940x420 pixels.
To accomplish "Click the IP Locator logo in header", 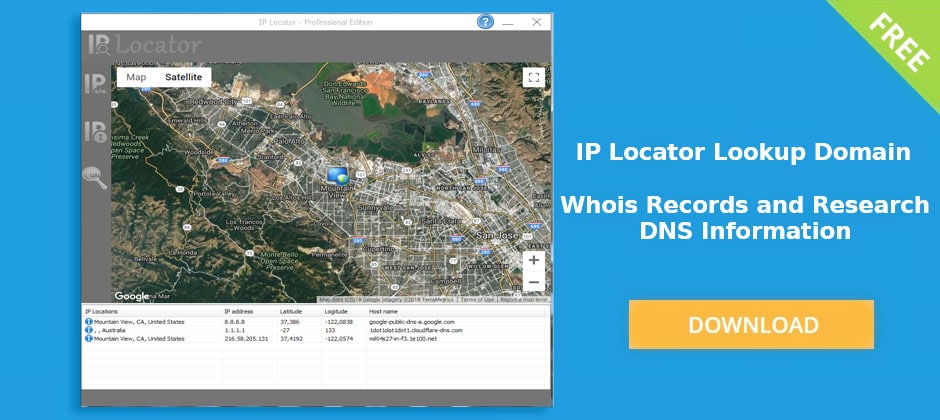I will 144,45.
